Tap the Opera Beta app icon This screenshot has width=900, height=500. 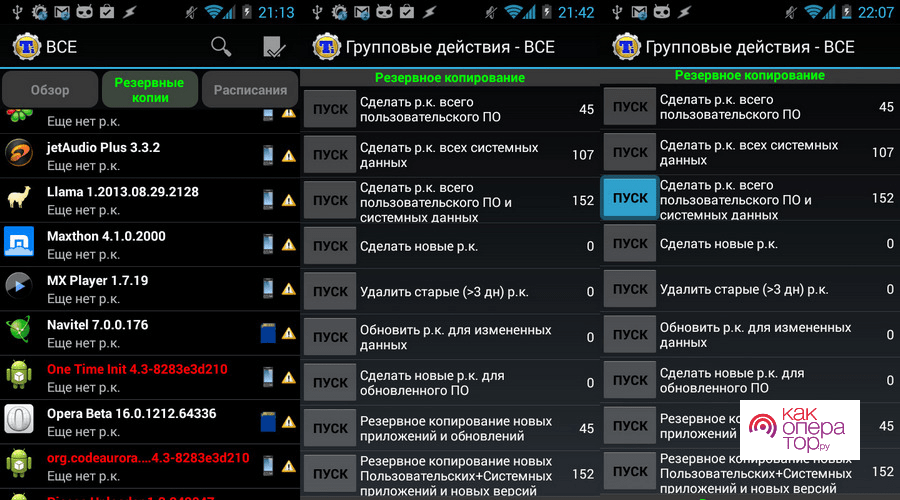click(x=20, y=421)
